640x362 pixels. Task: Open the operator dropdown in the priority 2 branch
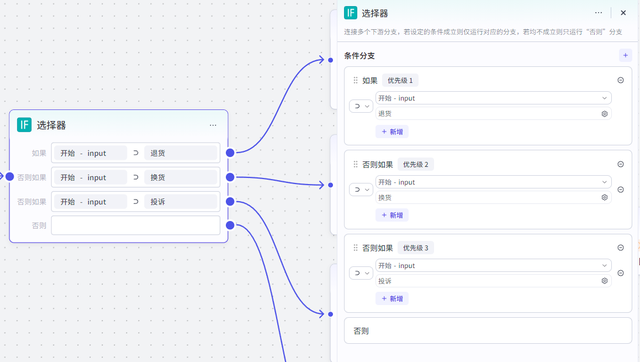point(361,189)
